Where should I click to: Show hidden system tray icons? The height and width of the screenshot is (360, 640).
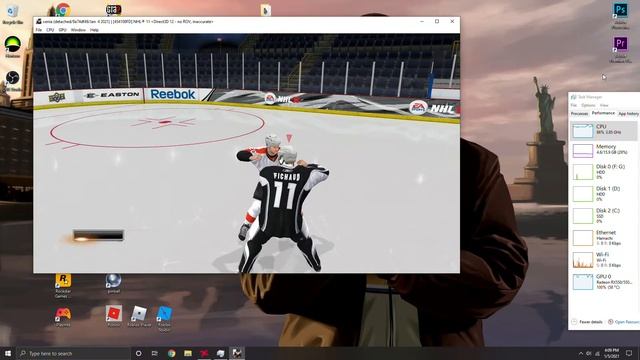pos(580,353)
